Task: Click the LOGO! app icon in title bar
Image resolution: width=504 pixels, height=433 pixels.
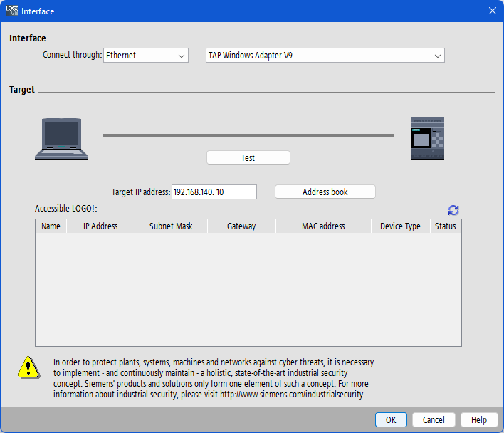Action: [x=12, y=11]
